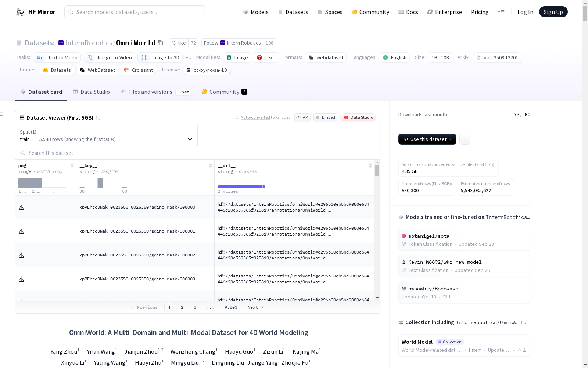Click the Dataset Viewer info icon
588x368 pixels.
click(98, 118)
